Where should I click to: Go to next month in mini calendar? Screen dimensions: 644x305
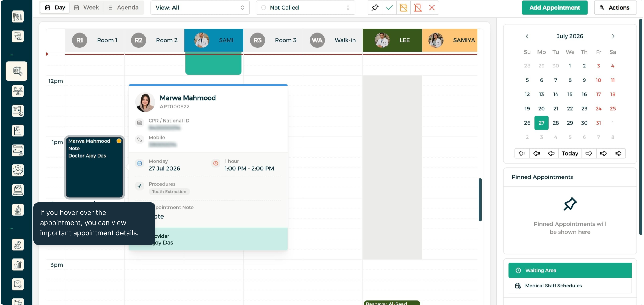click(613, 36)
